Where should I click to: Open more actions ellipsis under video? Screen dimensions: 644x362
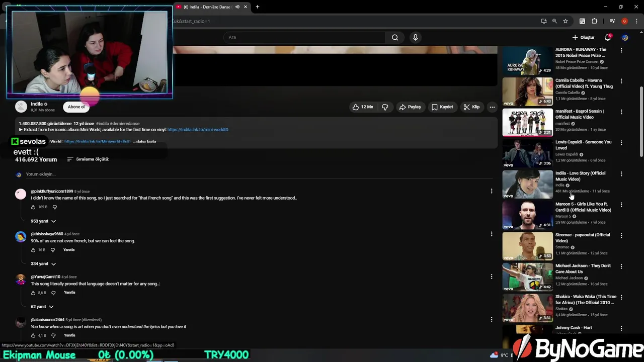492,107
